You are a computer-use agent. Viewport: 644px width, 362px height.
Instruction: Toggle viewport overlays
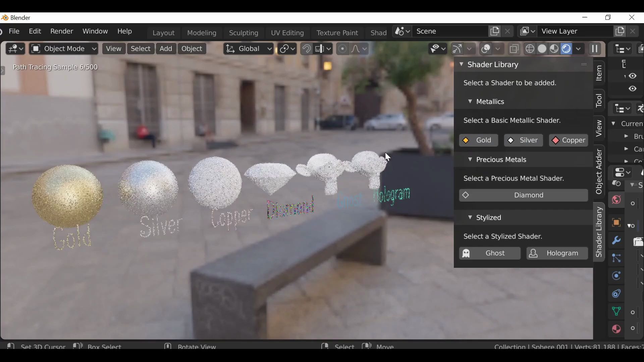(x=486, y=49)
